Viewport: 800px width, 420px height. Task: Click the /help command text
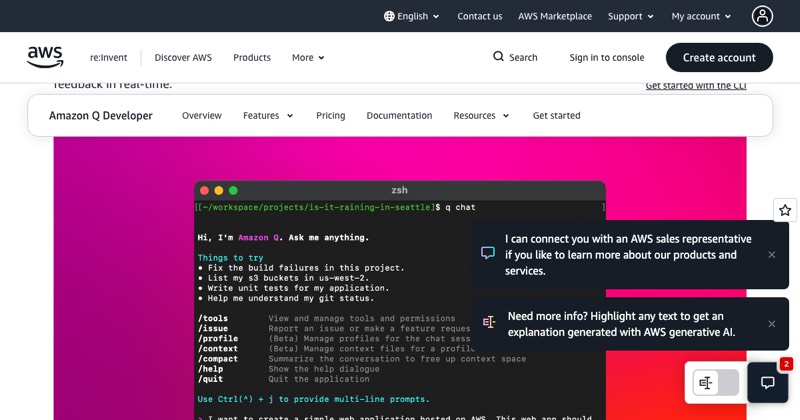pyautogui.click(x=210, y=369)
